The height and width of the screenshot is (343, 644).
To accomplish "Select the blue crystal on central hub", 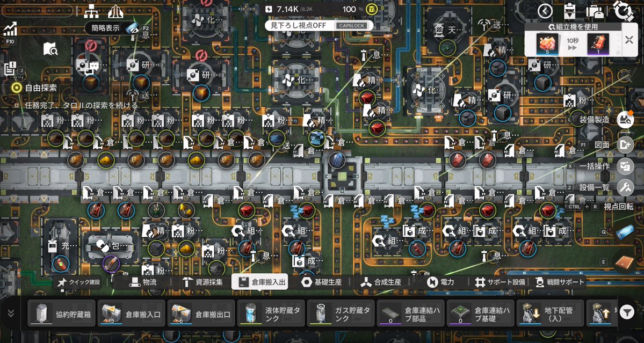I will coord(336,159).
